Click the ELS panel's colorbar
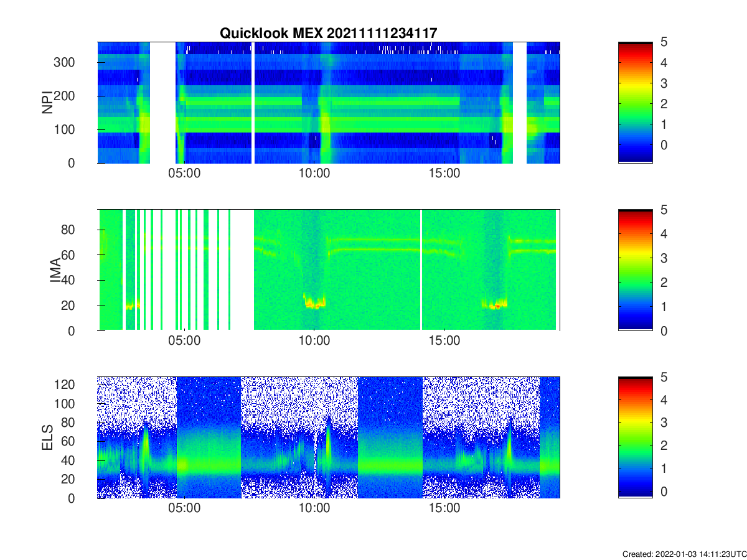This screenshot has height=560, width=747. [x=635, y=437]
